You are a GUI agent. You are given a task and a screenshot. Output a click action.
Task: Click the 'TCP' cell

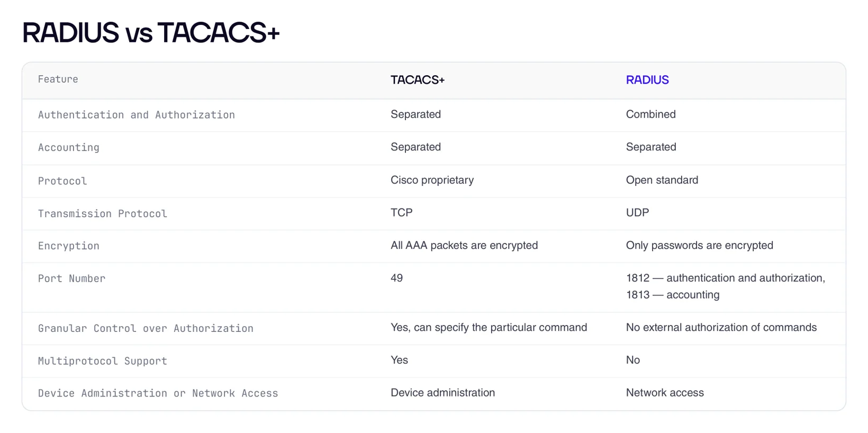pos(401,213)
